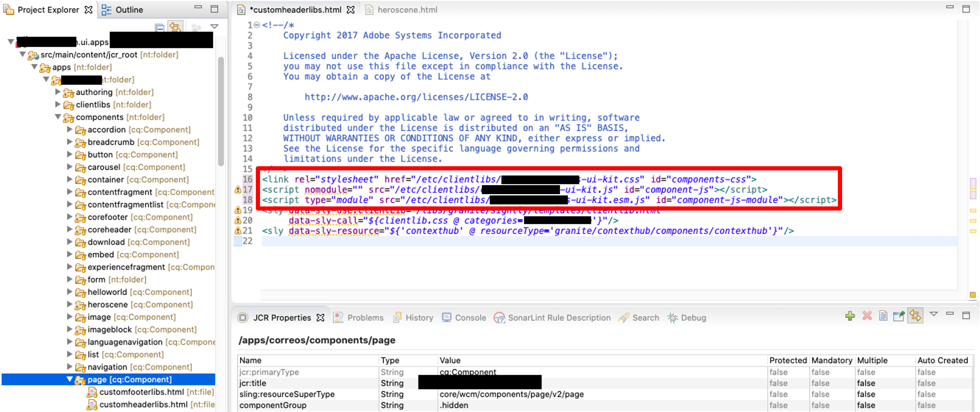Expand the heroscene component node
The width and height of the screenshot is (980, 412).
tap(69, 305)
